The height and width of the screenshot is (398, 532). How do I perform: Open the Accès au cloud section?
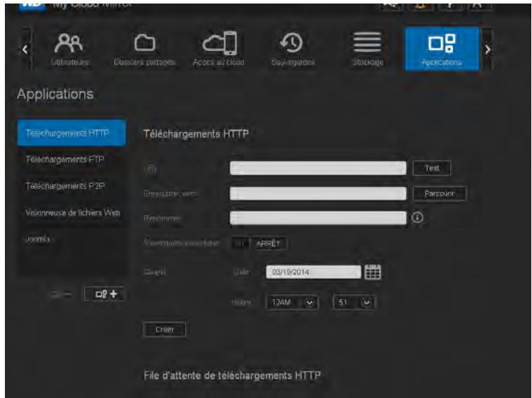point(219,49)
